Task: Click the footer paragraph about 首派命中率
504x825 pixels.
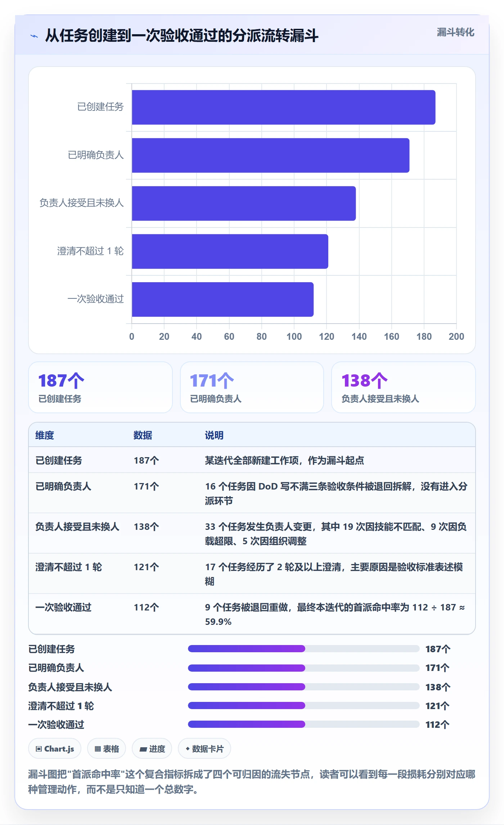Action: 252,781
